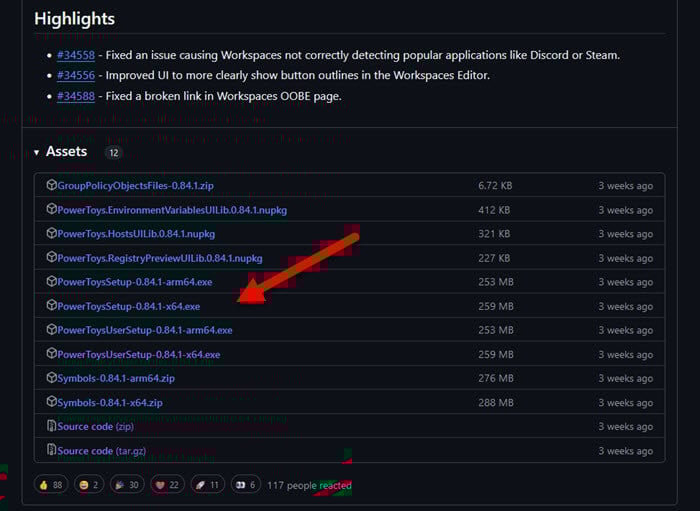Click file-zip icon beside Source code (tar.gz)
Image resolution: width=700 pixels, height=511 pixels.
[51, 450]
